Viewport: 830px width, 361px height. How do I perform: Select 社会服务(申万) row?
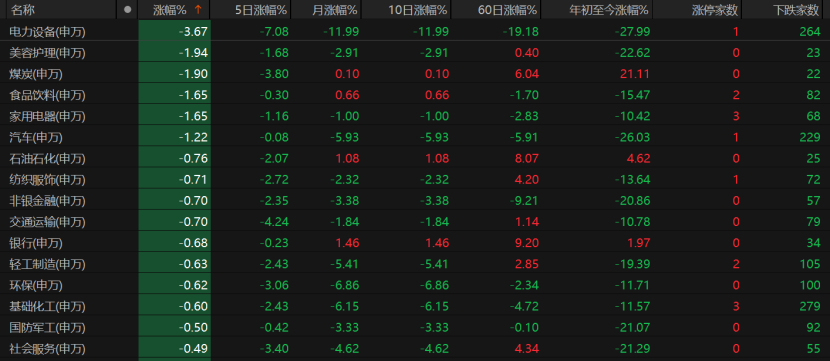pos(415,349)
